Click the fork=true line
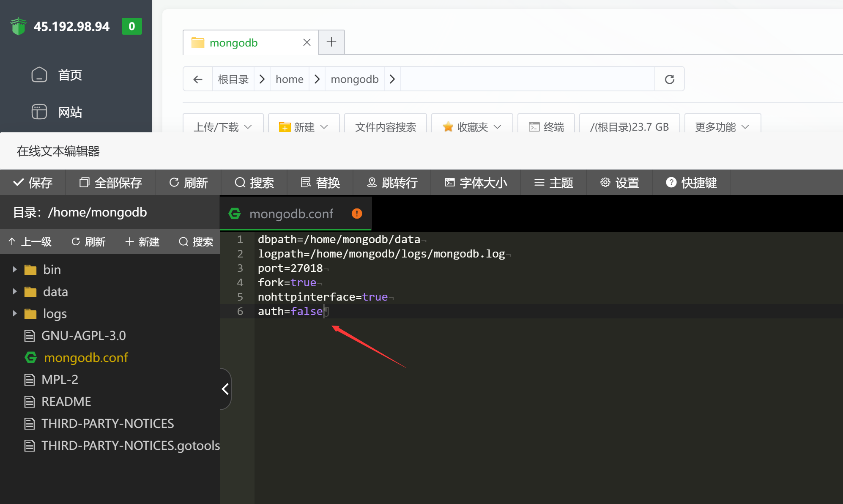Image resolution: width=843 pixels, height=504 pixels. click(287, 282)
